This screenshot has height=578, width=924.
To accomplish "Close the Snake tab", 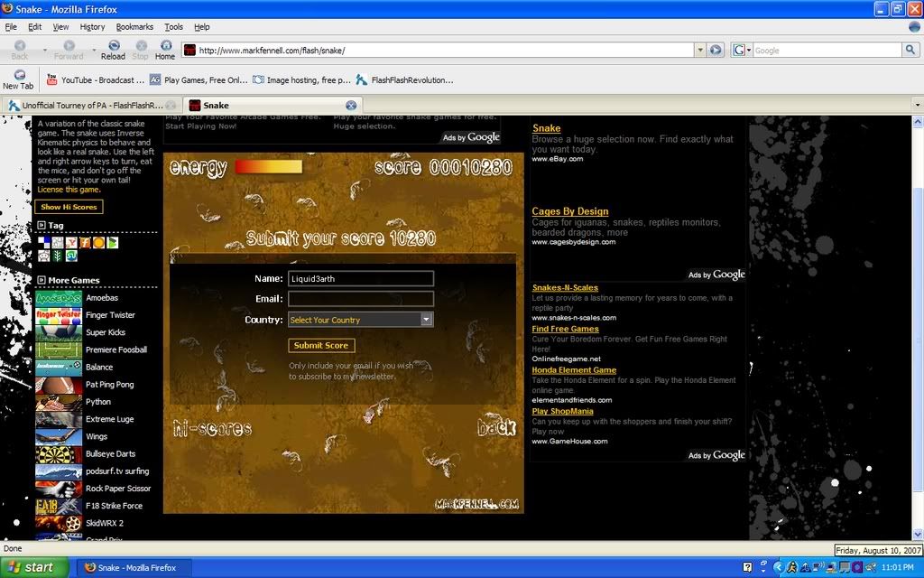I will pos(350,106).
